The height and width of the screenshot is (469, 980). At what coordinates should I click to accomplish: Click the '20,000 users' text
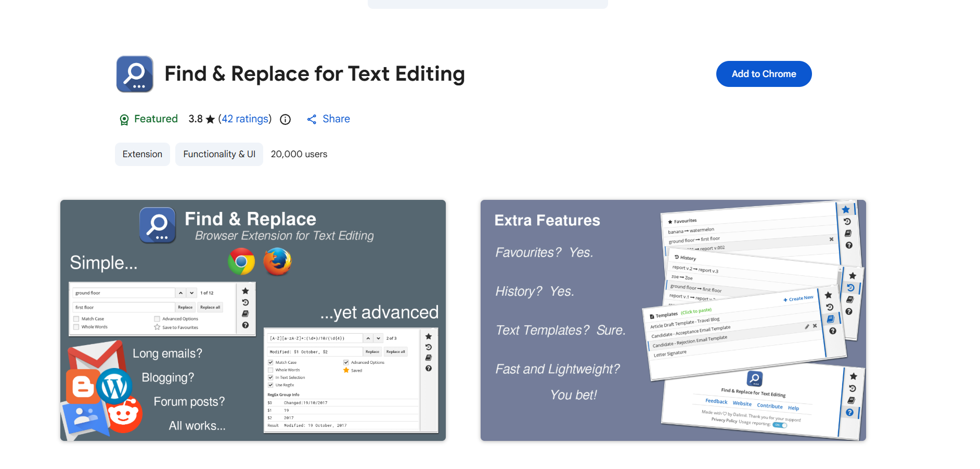[x=299, y=154]
